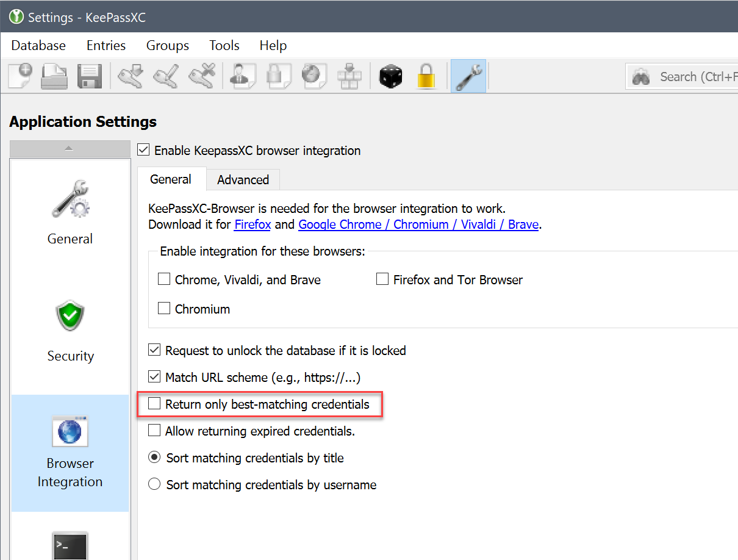Add a new entry with the key icon

pos(131,76)
